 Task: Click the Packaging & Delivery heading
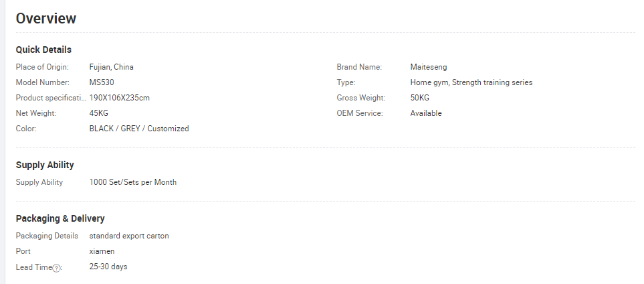click(x=60, y=218)
